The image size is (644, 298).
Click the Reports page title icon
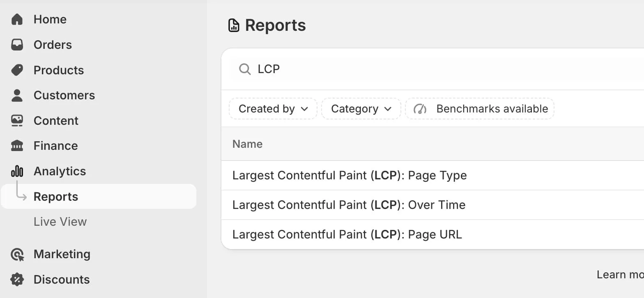click(234, 25)
